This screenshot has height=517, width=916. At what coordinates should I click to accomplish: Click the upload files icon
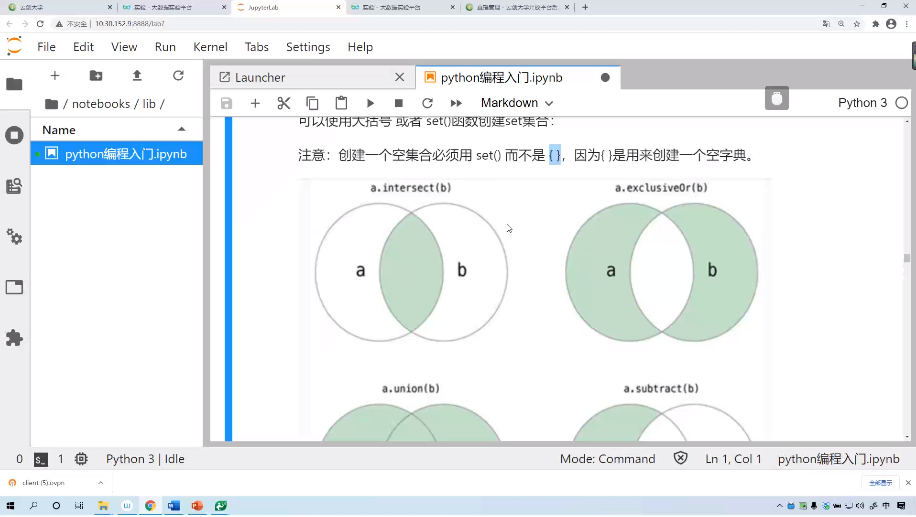137,76
